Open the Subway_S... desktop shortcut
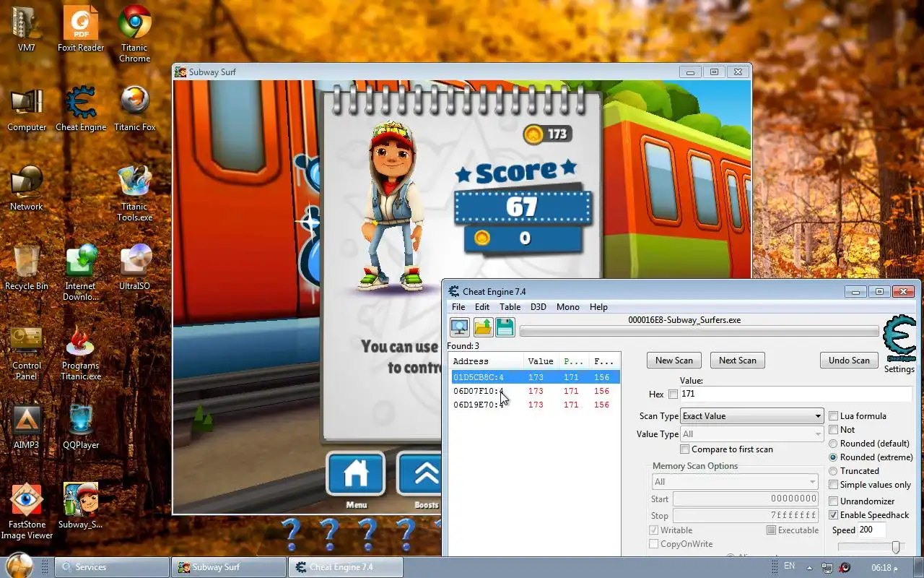924x578 pixels. tap(81, 506)
